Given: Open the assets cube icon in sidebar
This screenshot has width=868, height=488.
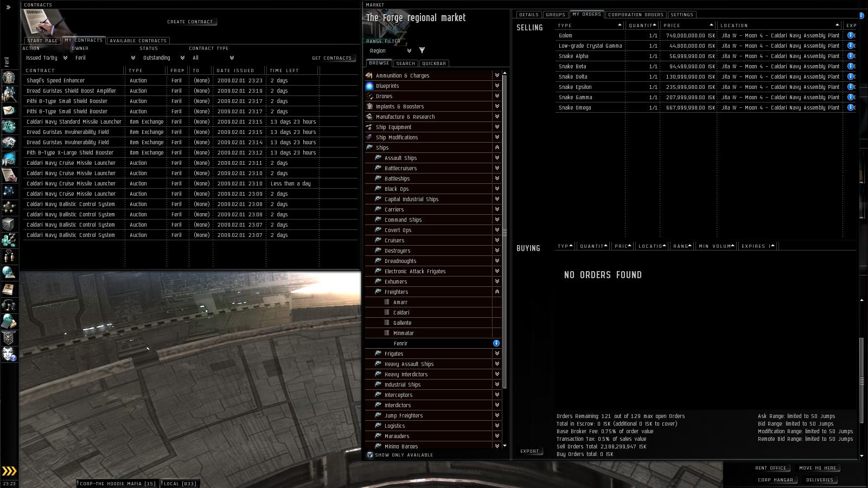Looking at the screenshot, I should point(9,223).
